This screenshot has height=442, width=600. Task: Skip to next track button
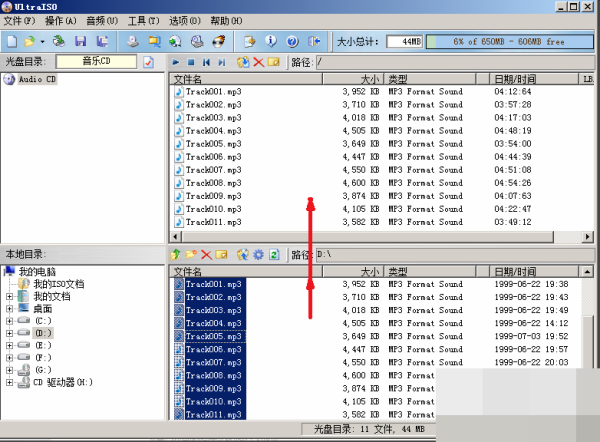click(x=222, y=62)
